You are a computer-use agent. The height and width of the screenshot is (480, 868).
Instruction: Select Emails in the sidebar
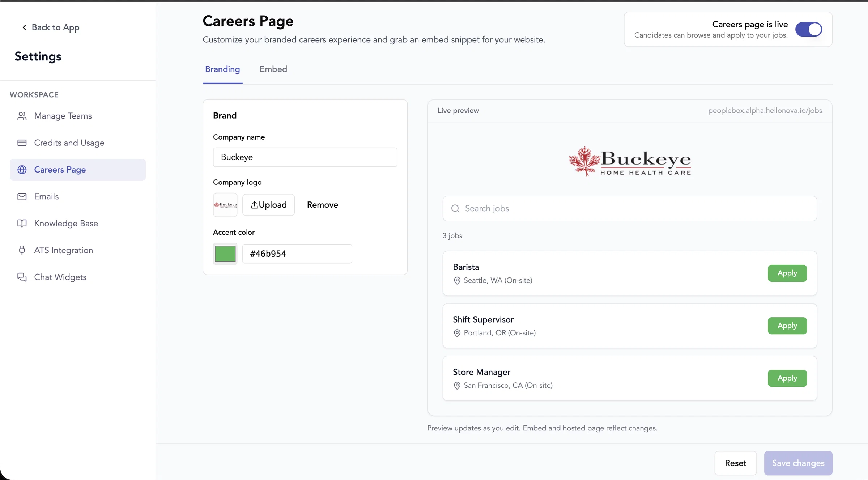click(78, 196)
